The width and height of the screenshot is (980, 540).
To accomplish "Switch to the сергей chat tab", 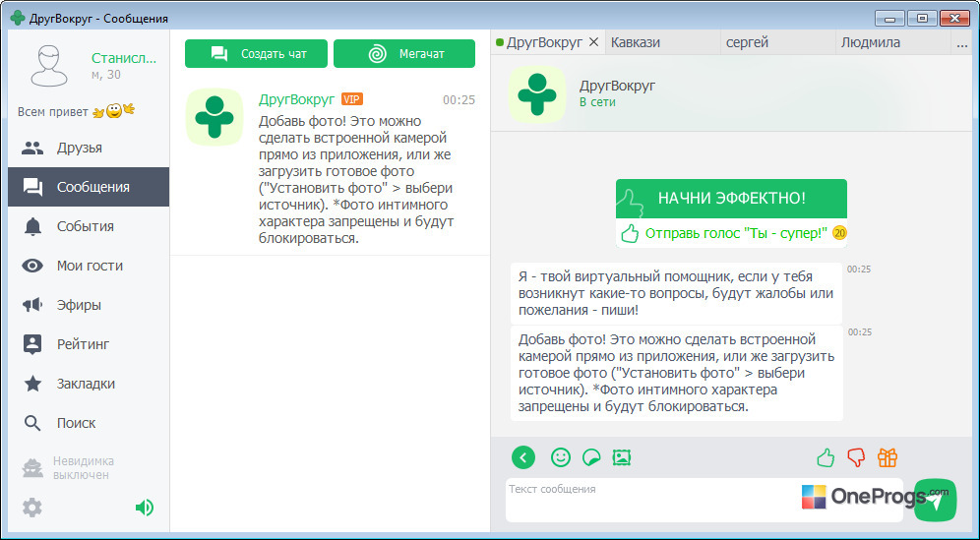I will point(777,42).
